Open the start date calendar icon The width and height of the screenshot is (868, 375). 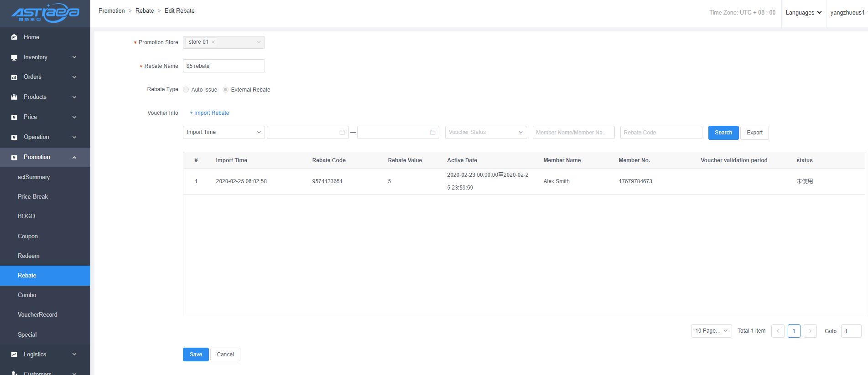(x=342, y=132)
